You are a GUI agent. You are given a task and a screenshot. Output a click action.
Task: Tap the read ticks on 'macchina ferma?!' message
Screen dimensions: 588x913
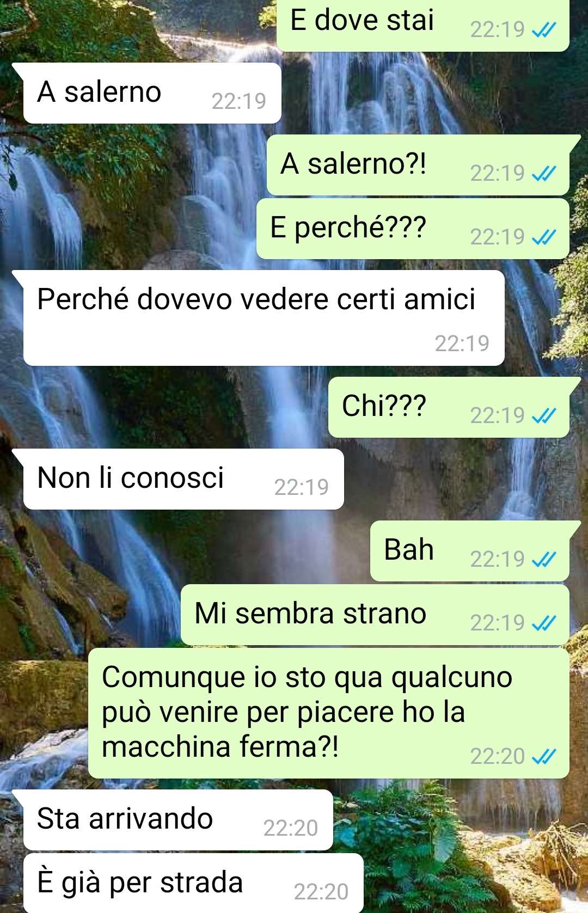point(544,756)
